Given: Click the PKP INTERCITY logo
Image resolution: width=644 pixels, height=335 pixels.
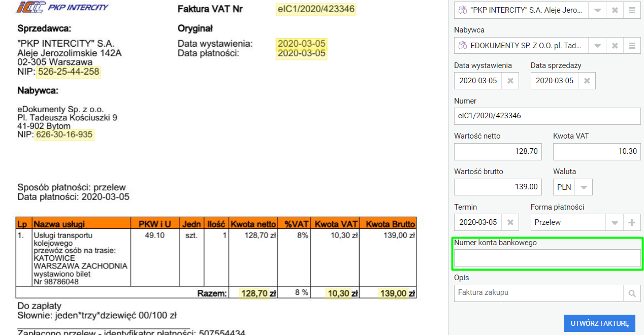Looking at the screenshot, I should pos(62,7).
